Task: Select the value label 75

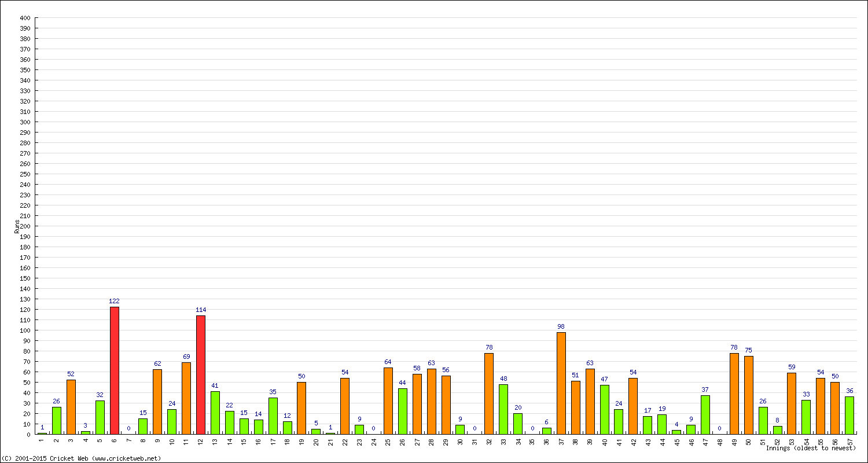Action: [x=749, y=350]
